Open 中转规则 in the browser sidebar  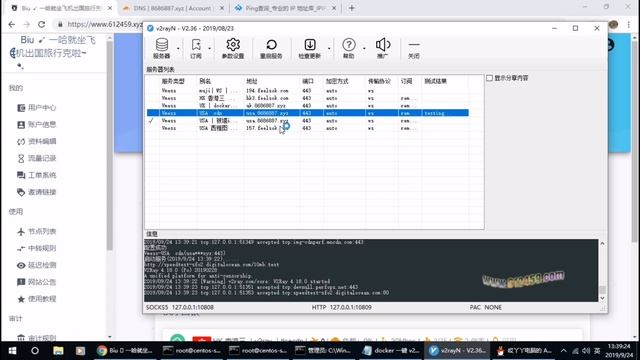[36, 248]
